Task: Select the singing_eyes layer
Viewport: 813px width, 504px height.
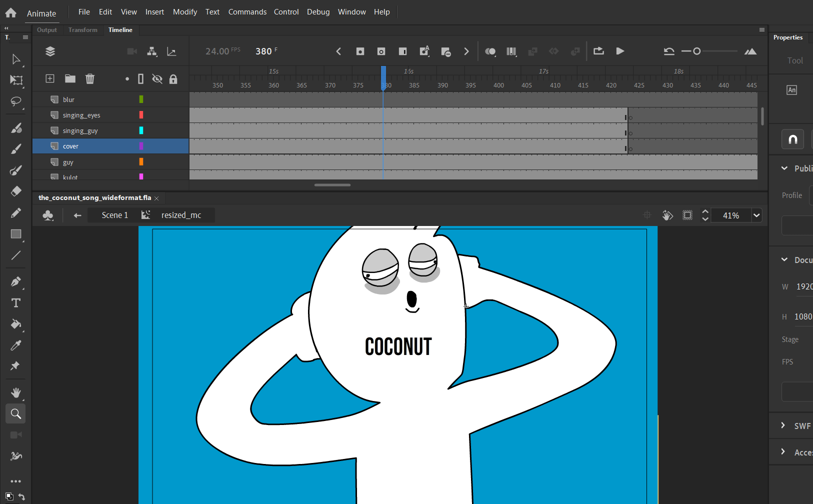Action: [110, 115]
